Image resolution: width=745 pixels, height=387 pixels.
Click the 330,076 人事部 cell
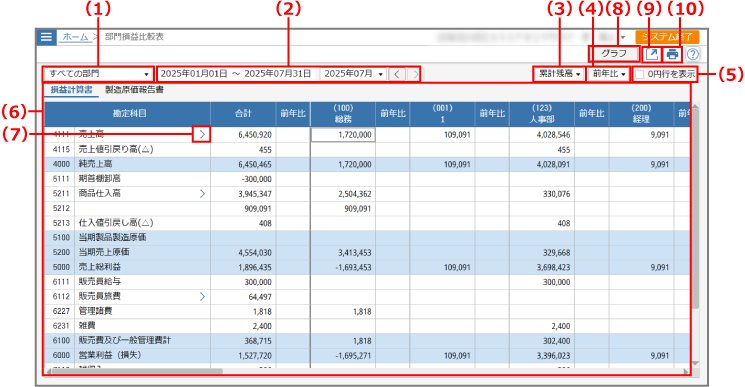(542, 194)
